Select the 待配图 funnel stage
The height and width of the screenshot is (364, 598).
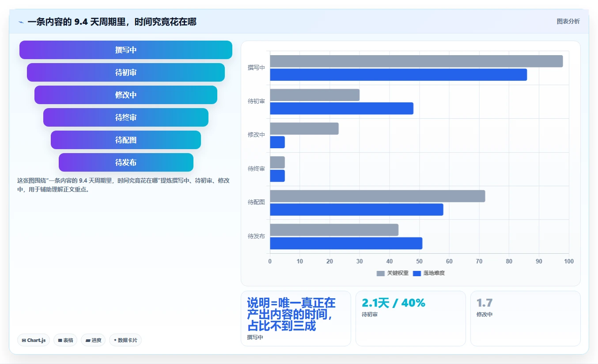[126, 140]
